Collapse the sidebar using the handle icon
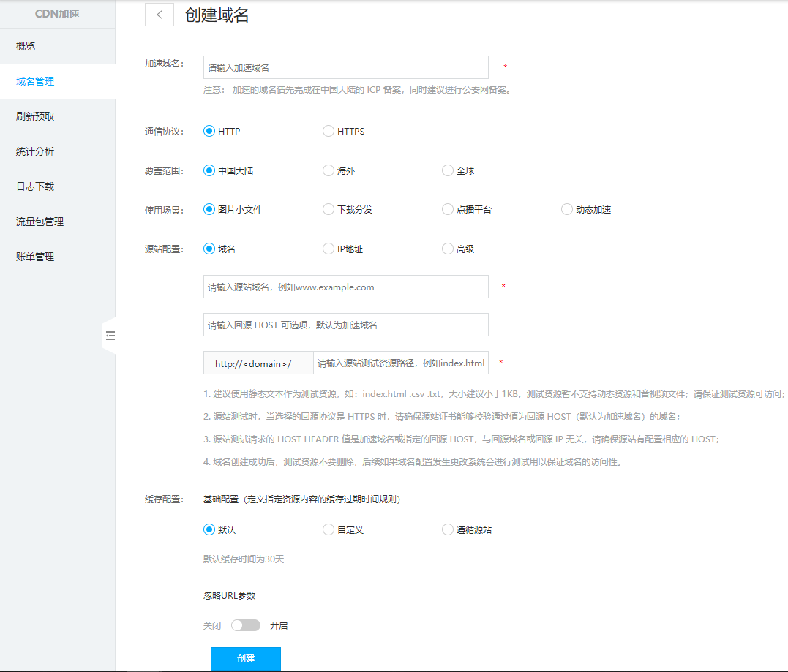 coord(110,336)
